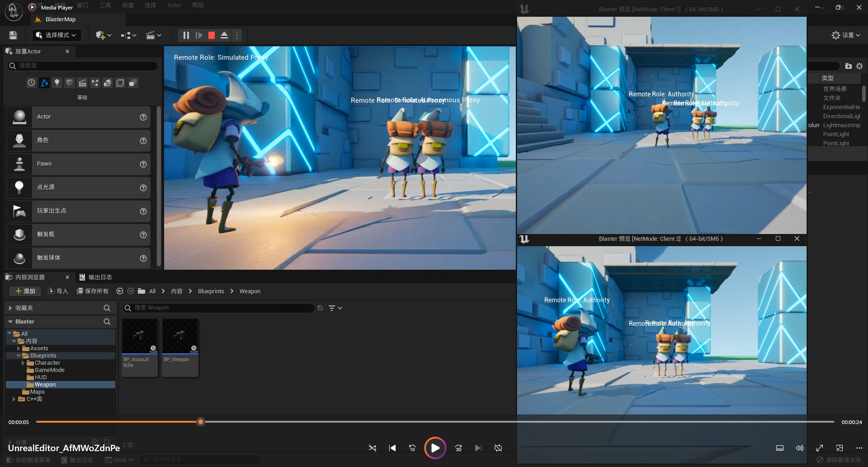
Task: Click the save search icon beside Weapon search
Action: coord(320,308)
